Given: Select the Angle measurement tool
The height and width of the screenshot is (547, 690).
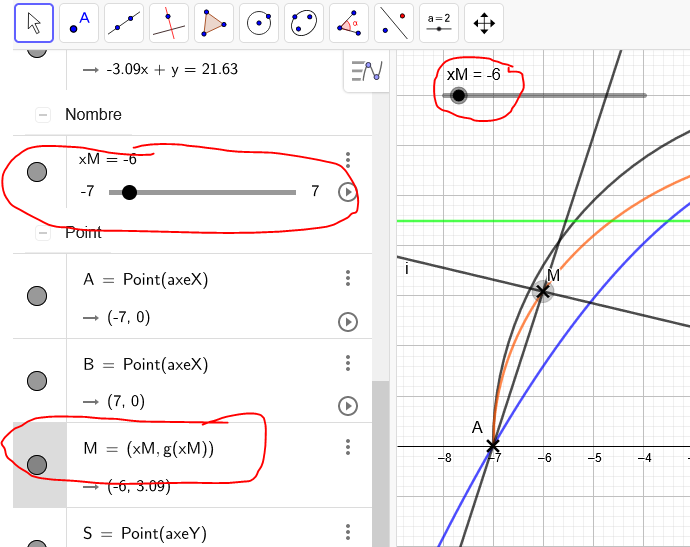Looking at the screenshot, I should (x=349, y=23).
